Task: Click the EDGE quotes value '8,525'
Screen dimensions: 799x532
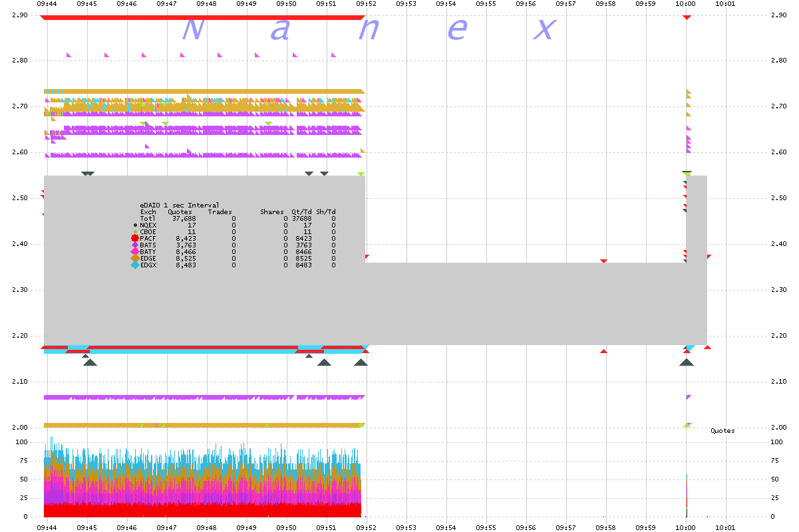Action: 186,258
